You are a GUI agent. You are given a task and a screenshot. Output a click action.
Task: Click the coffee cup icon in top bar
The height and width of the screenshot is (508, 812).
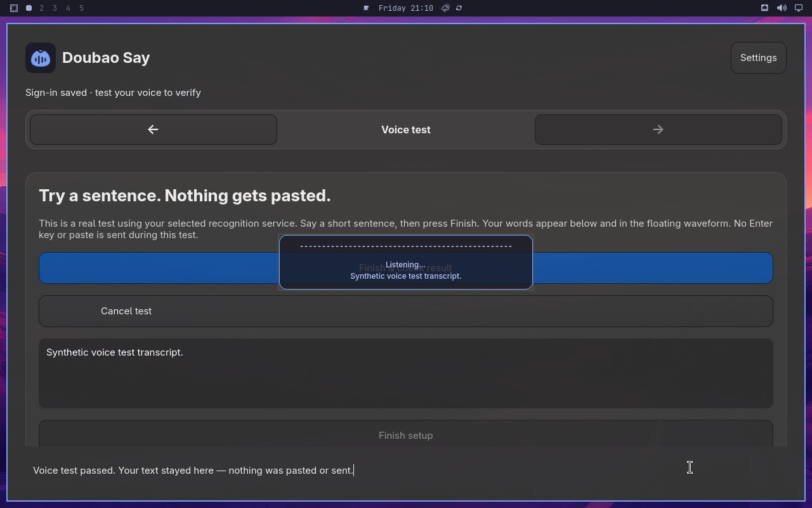tap(366, 8)
